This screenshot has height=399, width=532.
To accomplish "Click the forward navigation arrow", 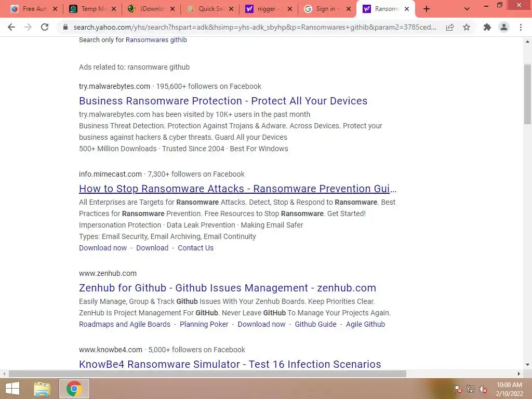I will (x=28, y=27).
